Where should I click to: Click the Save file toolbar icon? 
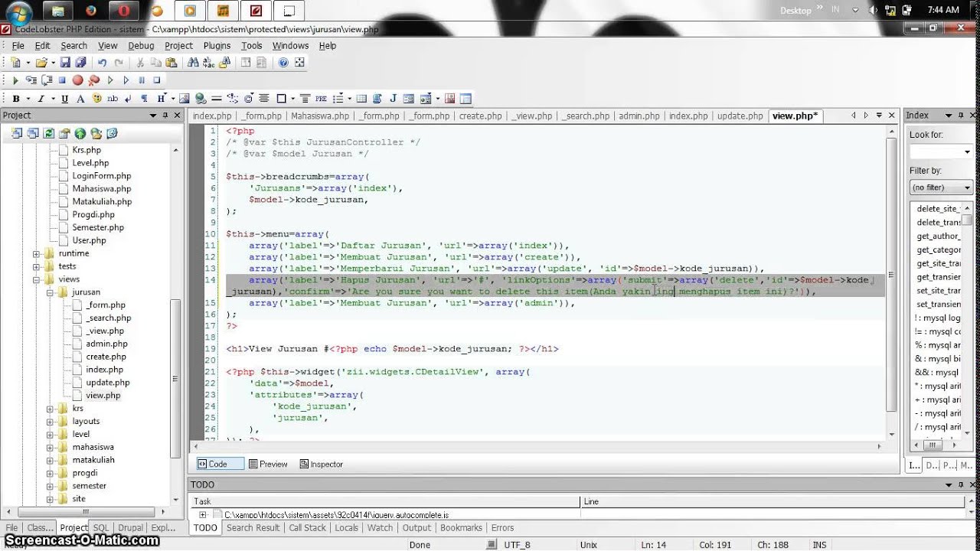pyautogui.click(x=65, y=63)
